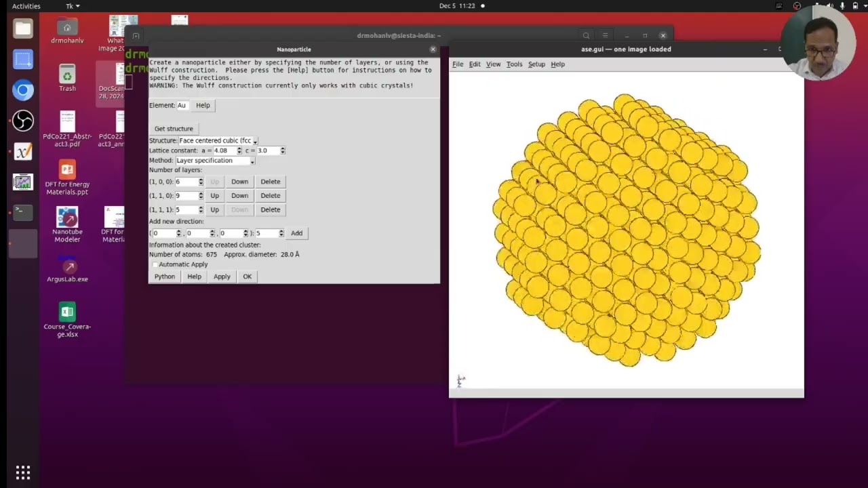Select the Nanotube Modeler desktop shortcut
This screenshot has height=488, width=868.
[x=67, y=224]
